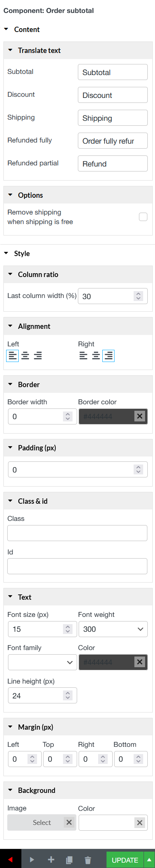Click the Class input field
155x868 pixels.
(77, 533)
